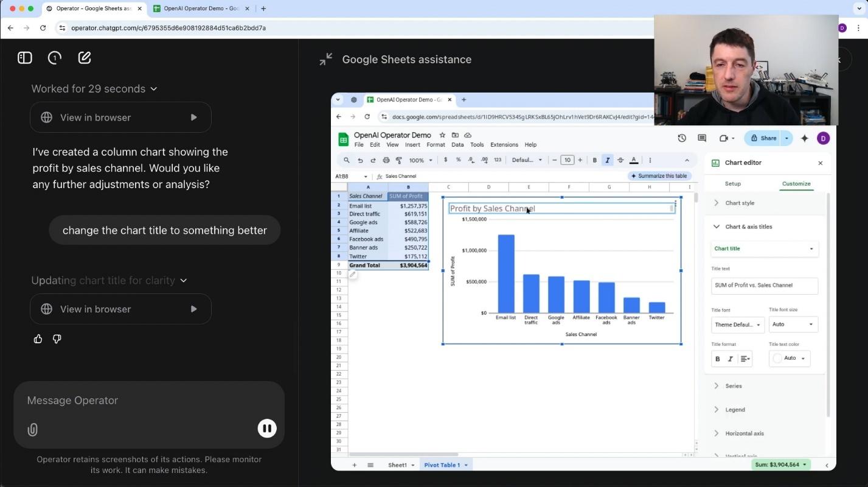Click the Undo arrow in Sheets toolbar

click(x=360, y=160)
